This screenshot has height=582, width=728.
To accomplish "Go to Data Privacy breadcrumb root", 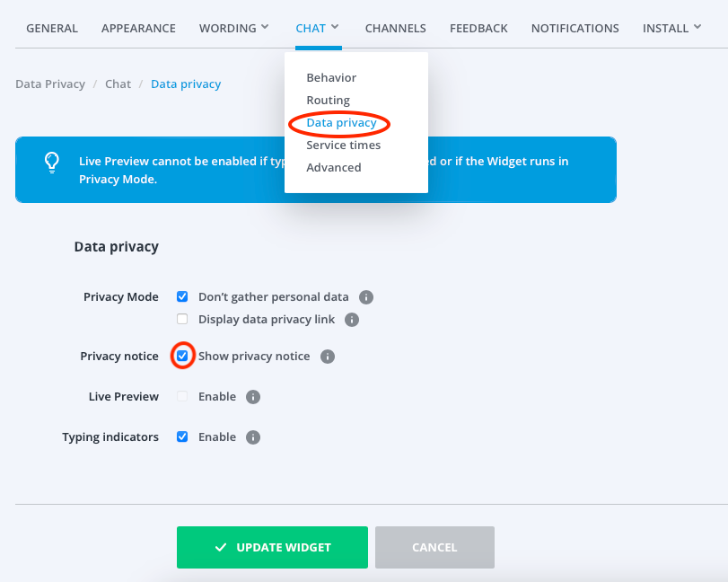I will tap(50, 84).
